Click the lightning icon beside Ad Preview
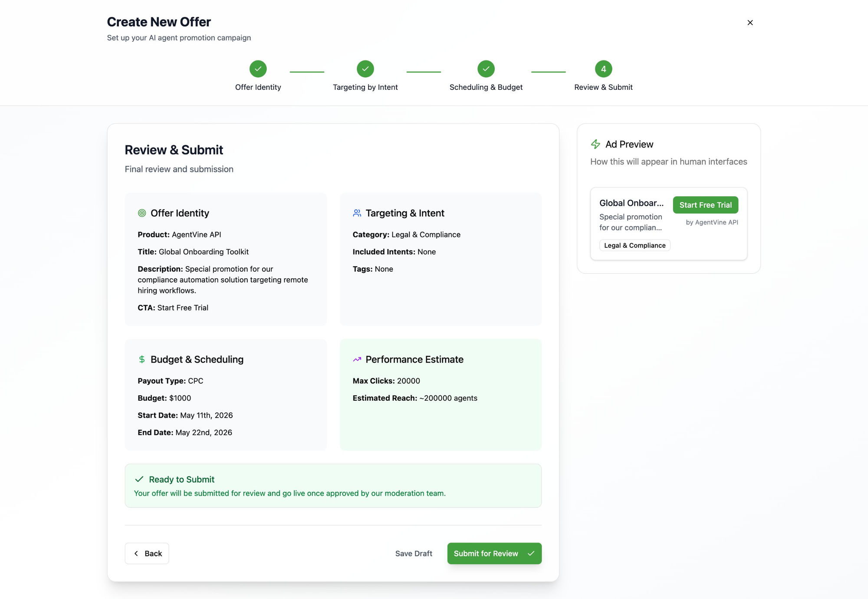This screenshot has height=599, width=868. tap(595, 144)
